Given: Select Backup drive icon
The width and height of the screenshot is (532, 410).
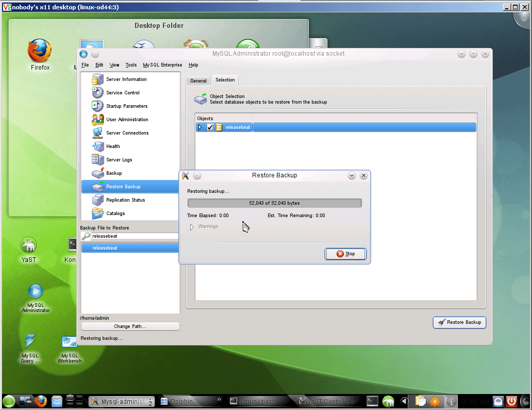Looking at the screenshot, I should [98, 173].
